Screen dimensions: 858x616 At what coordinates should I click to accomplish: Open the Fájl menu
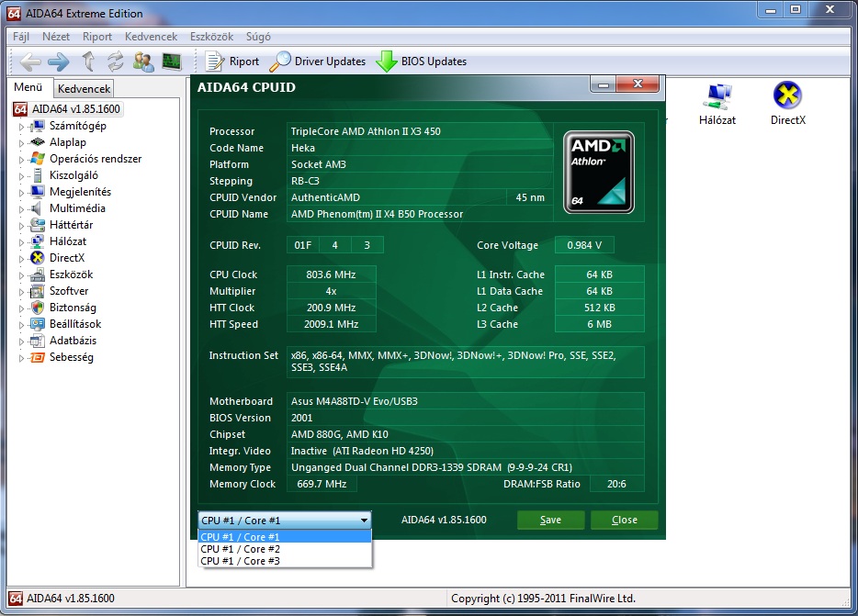(x=21, y=37)
